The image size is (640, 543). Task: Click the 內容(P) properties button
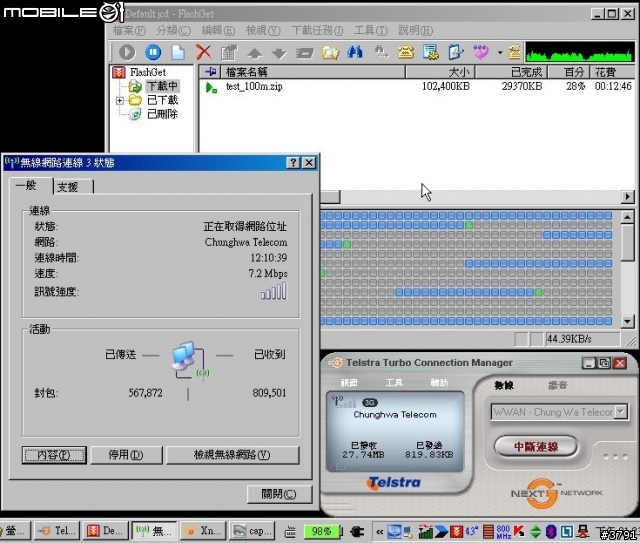(x=54, y=455)
